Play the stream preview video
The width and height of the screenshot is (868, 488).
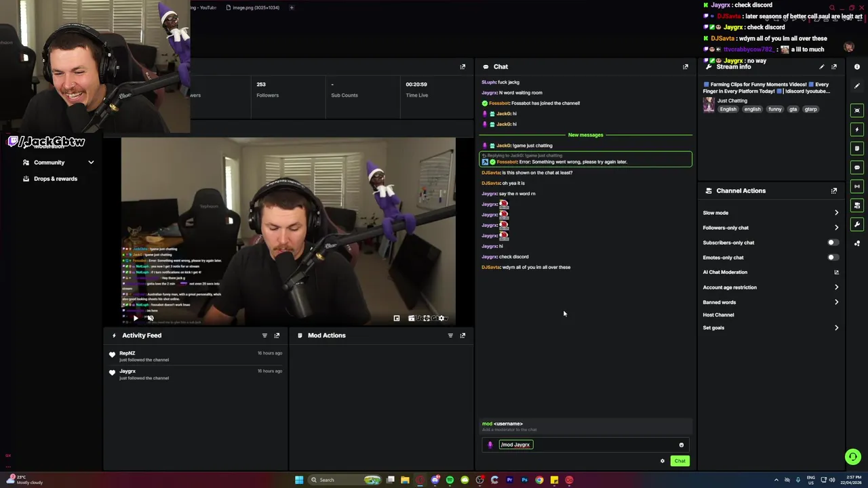[136, 318]
